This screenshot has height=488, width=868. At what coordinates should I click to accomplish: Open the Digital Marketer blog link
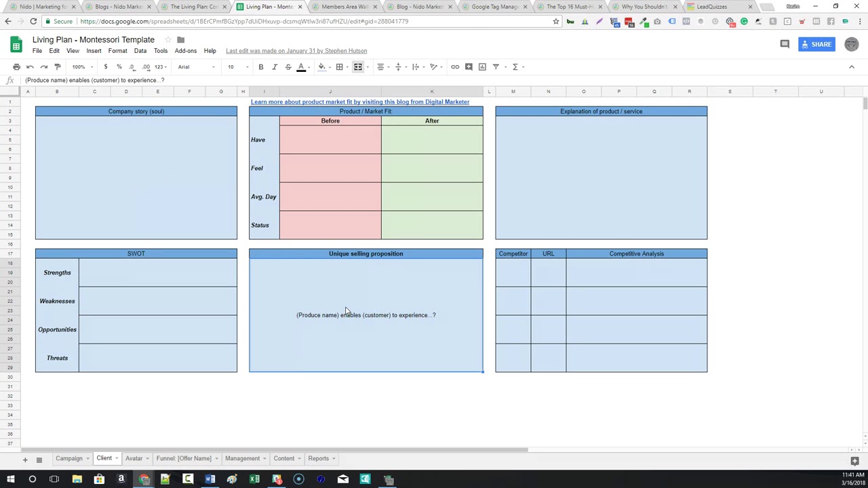pyautogui.click(x=359, y=102)
